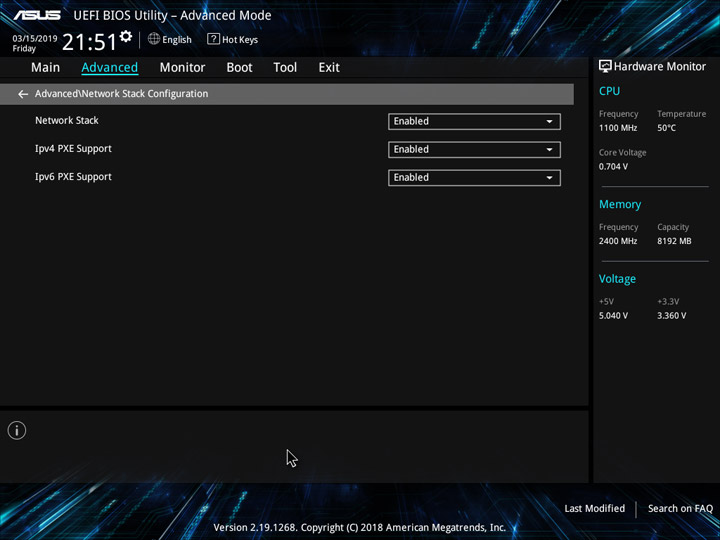The width and height of the screenshot is (720, 540).
Task: Go to the Monitor tab
Action: [182, 68]
